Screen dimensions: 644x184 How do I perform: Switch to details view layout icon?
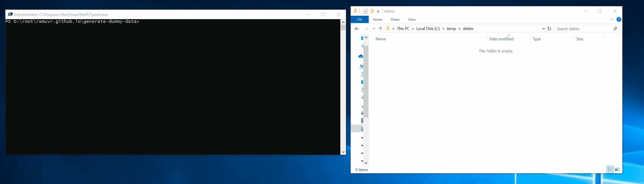(x=610, y=170)
